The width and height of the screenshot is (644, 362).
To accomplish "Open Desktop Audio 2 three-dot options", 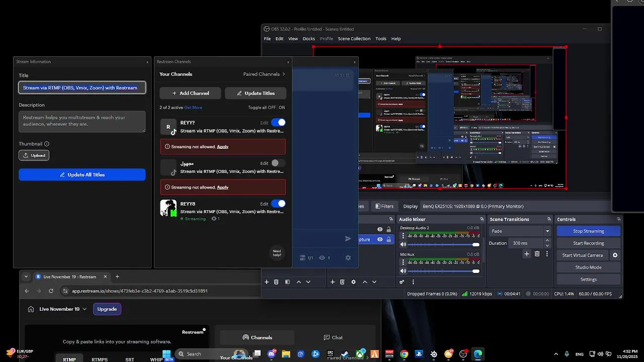I will tap(403, 236).
